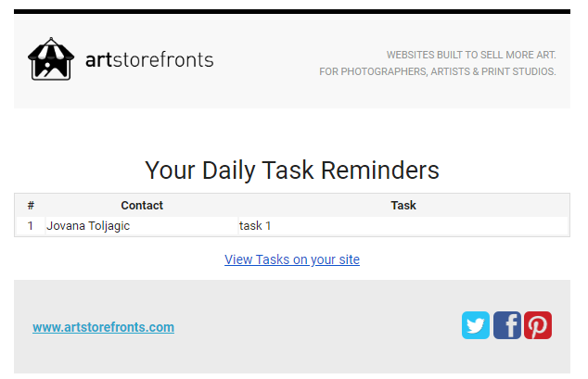Click the Facebook social icon

click(507, 325)
